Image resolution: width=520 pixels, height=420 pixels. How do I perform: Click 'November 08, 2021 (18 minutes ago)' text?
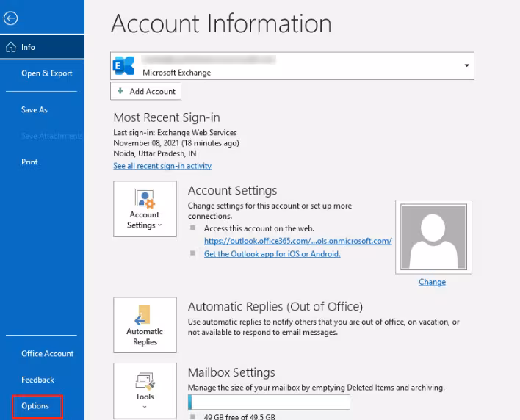(176, 143)
